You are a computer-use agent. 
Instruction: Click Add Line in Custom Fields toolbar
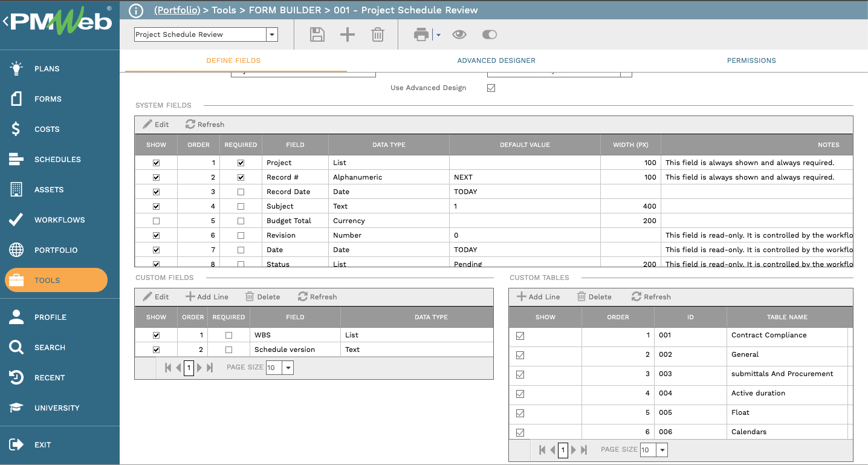[x=207, y=297]
